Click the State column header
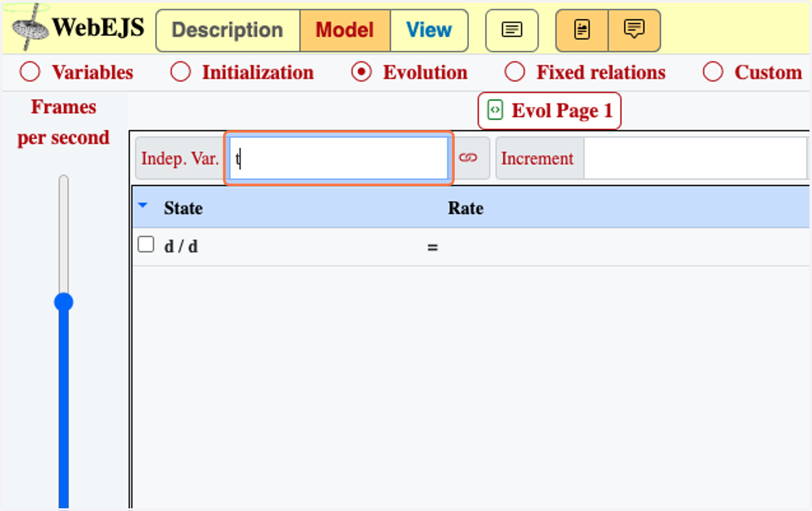Image resolution: width=812 pixels, height=511 pixels. (183, 208)
